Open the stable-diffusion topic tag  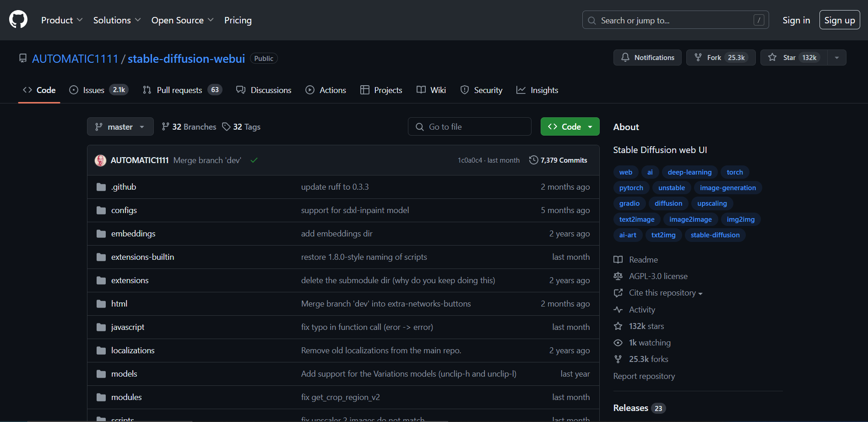(x=715, y=235)
